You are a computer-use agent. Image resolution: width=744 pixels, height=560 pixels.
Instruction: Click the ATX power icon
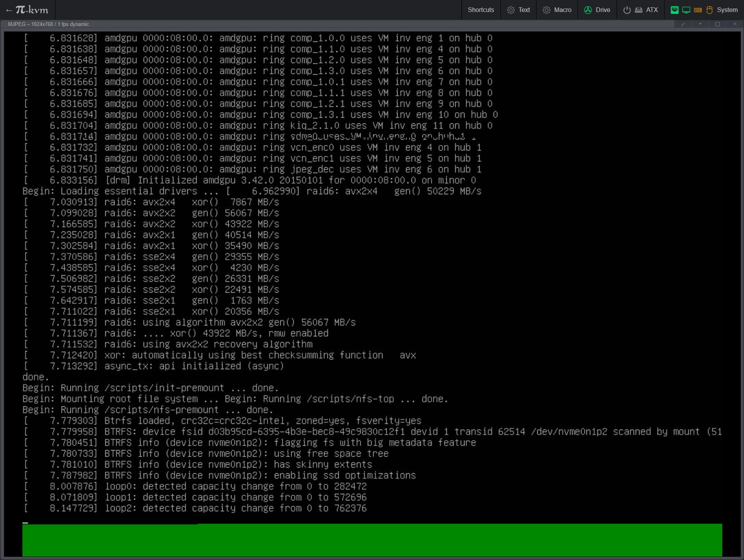pyautogui.click(x=627, y=10)
